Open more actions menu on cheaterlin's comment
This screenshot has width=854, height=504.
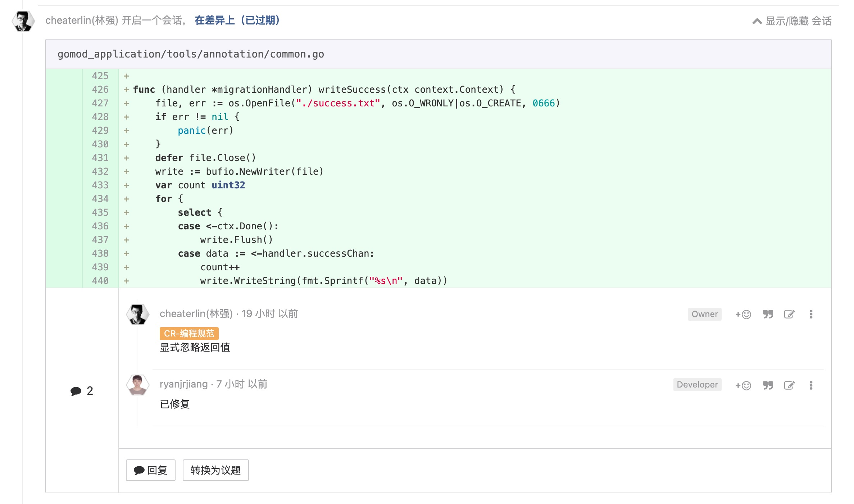tap(811, 315)
